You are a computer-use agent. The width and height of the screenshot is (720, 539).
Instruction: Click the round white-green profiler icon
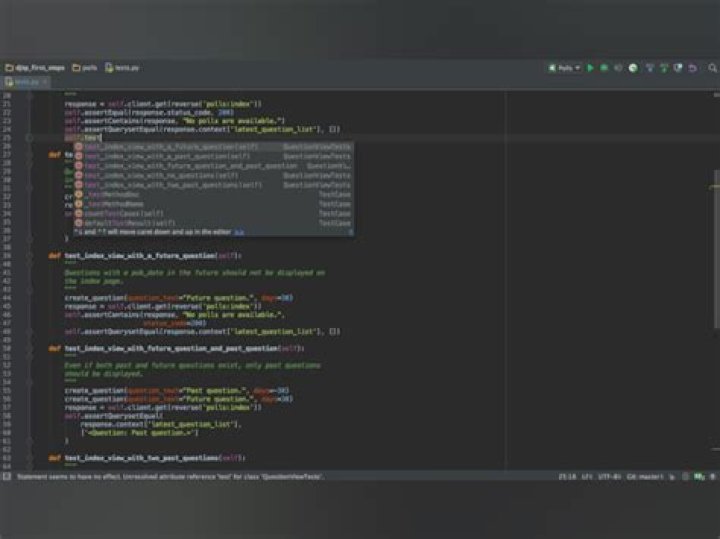tap(633, 68)
